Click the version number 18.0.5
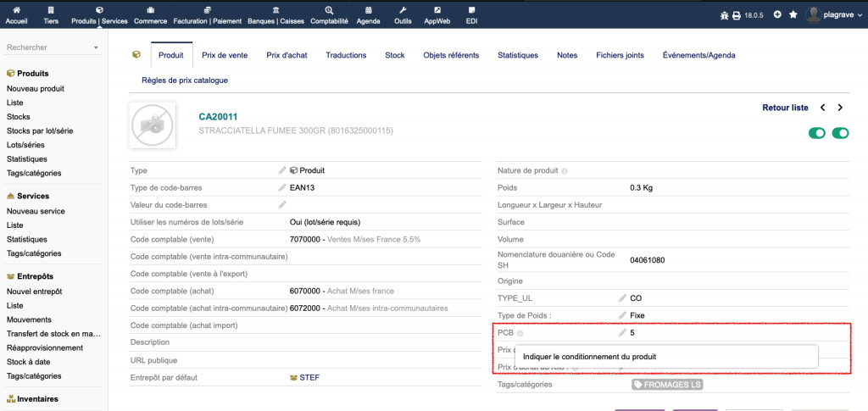 tap(754, 15)
